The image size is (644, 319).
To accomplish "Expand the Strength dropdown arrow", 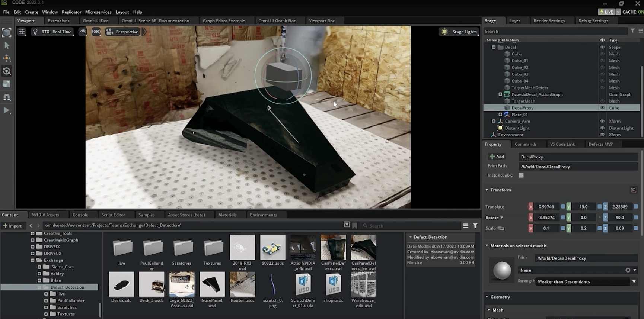I will tap(634, 281).
